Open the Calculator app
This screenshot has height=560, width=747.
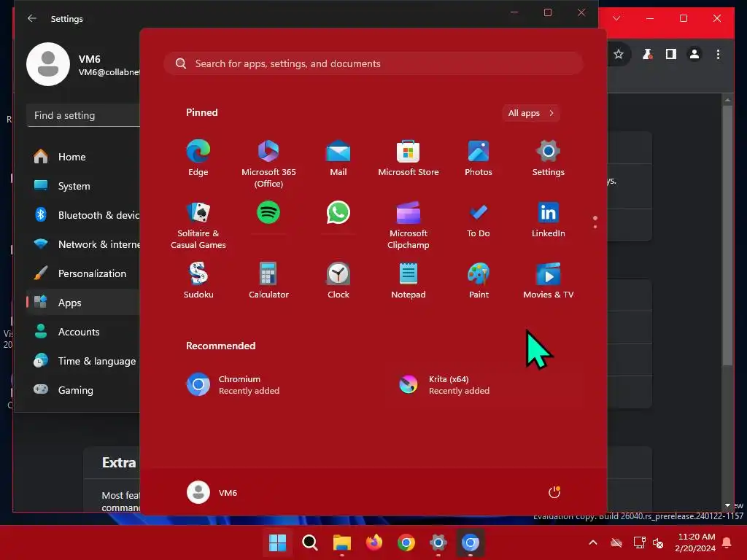click(268, 281)
